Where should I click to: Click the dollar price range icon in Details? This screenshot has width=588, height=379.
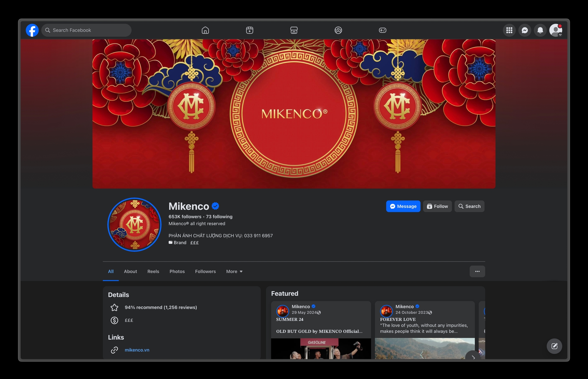pyautogui.click(x=114, y=320)
